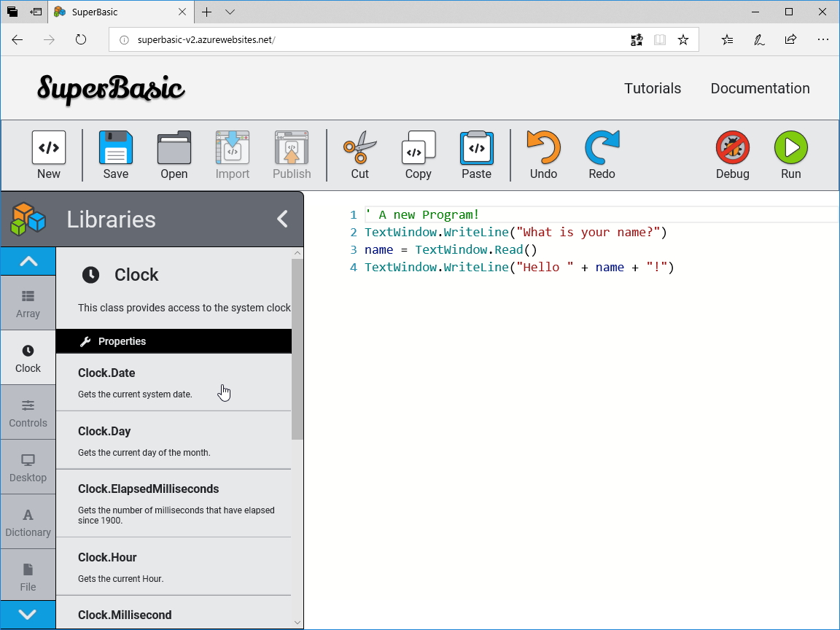Move library list down with down chevron
This screenshot has width=840, height=630.
[28, 615]
